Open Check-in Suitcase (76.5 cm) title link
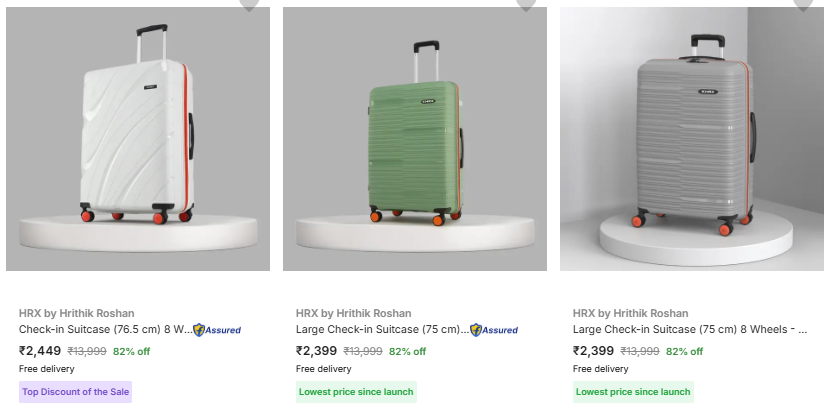Screen dimensions: 832x416 pyautogui.click(x=105, y=329)
